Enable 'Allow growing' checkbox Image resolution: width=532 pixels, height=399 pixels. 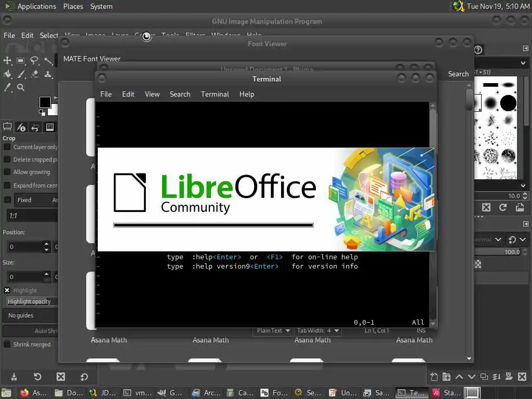pyautogui.click(x=7, y=172)
